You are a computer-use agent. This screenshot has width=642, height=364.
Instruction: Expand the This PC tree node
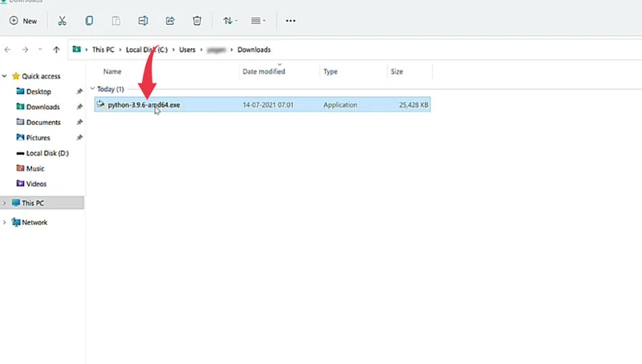pos(4,204)
